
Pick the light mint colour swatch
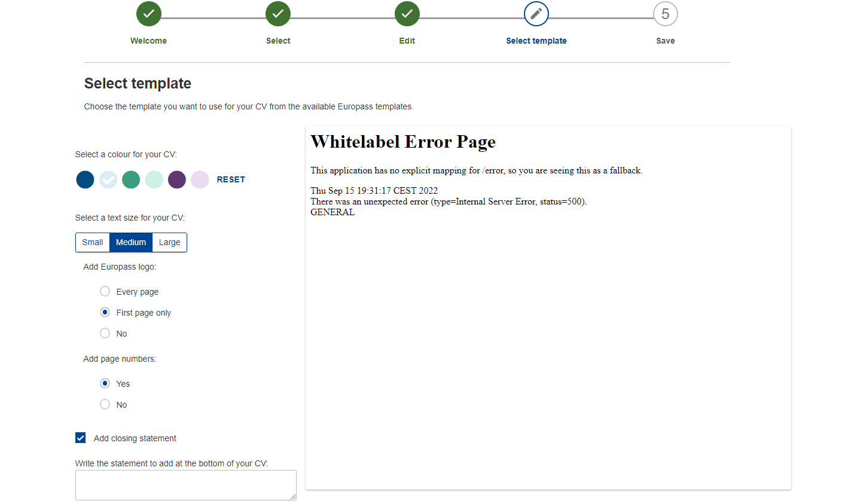coord(154,179)
